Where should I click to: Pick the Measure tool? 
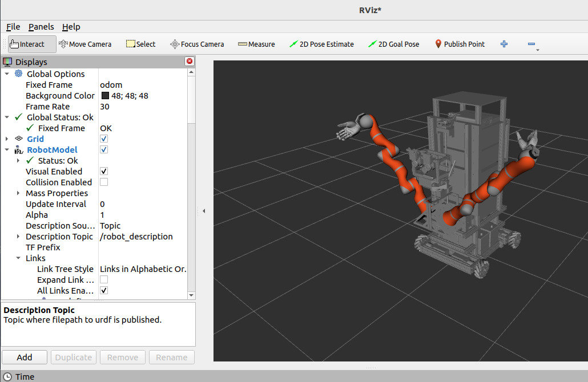[256, 44]
